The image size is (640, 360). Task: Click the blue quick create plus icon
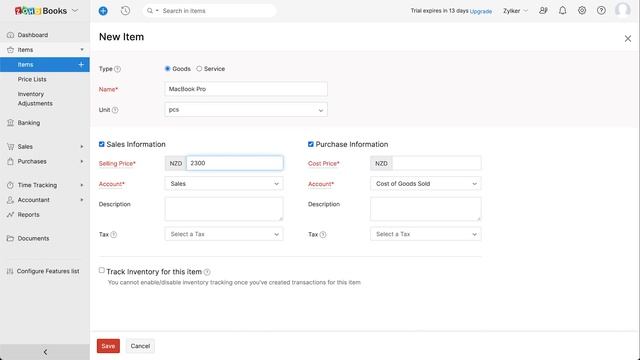pos(103,11)
